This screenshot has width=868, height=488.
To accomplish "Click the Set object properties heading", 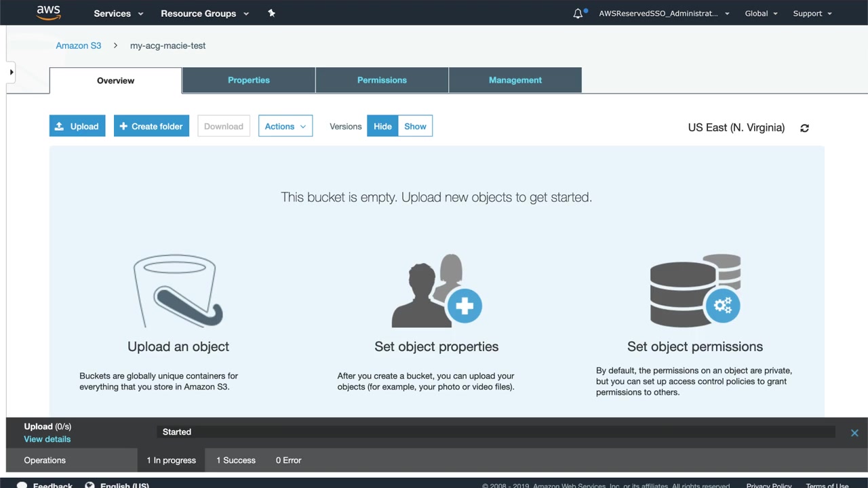I will pyautogui.click(x=437, y=346).
